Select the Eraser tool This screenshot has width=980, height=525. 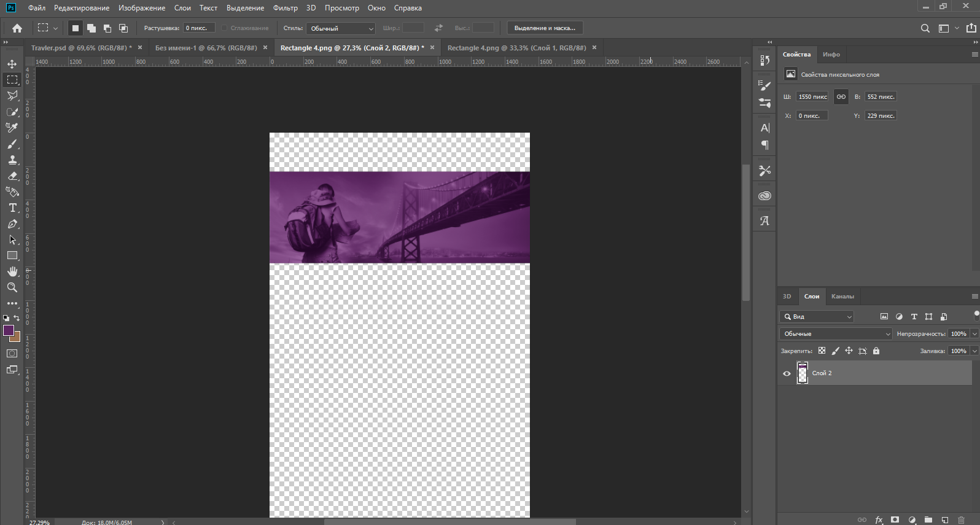pos(12,176)
